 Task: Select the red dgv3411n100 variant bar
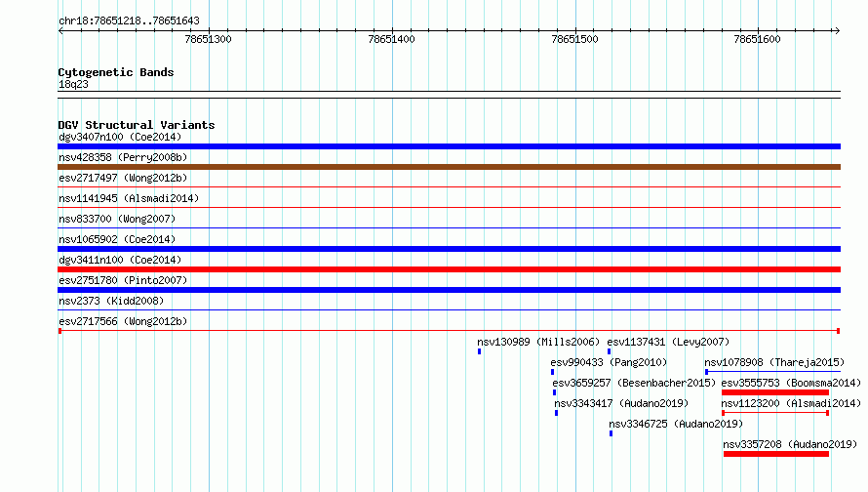pyautogui.click(x=449, y=269)
